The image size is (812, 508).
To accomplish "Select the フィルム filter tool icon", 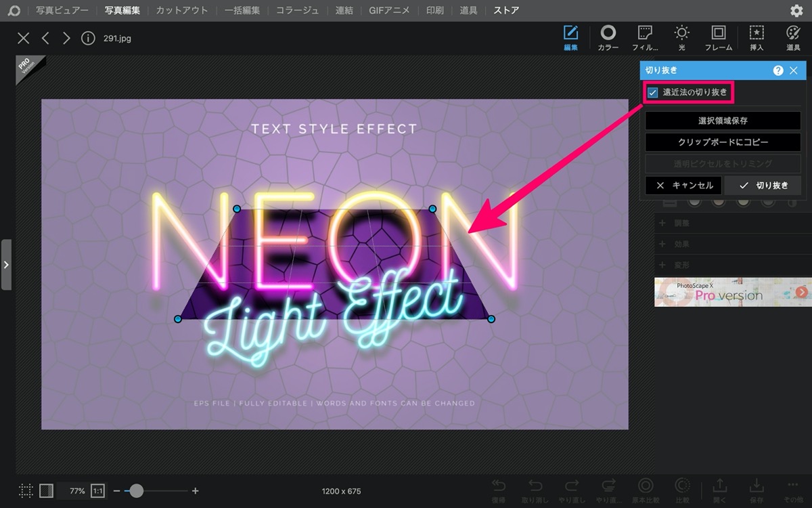I will (644, 33).
